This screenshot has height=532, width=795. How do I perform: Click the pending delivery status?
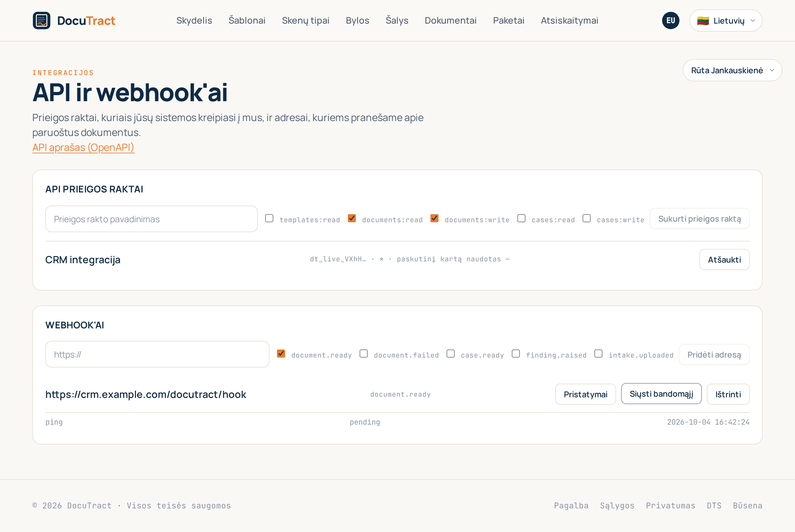[x=365, y=422]
